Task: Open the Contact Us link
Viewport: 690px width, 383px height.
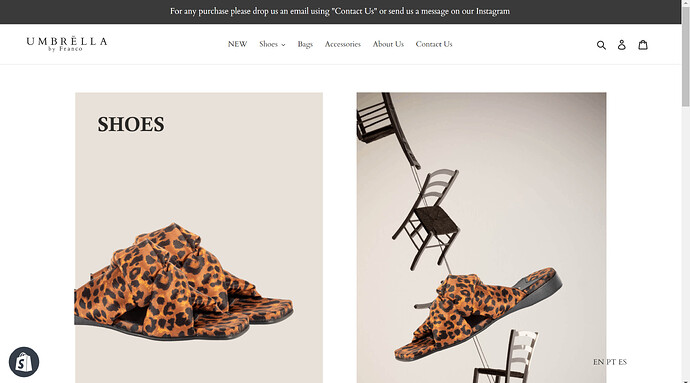Action: pyautogui.click(x=434, y=44)
